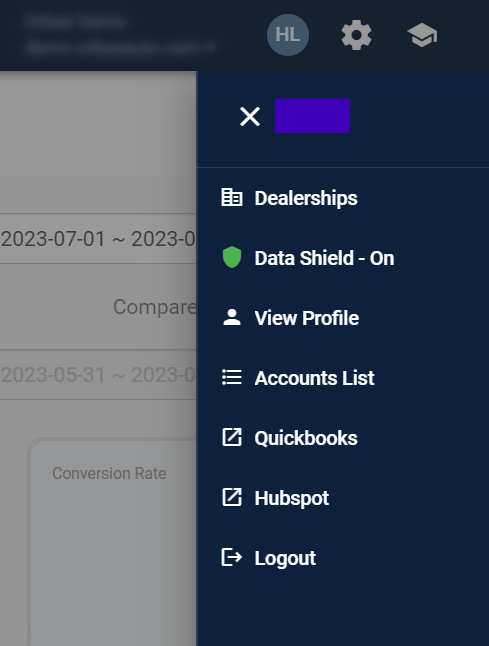Click the Dealerships building icon

232,197
